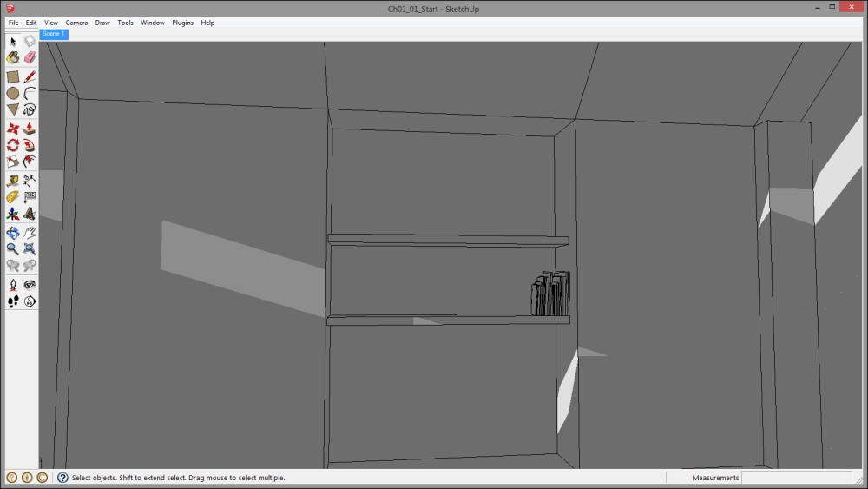
Task: Select the Text label tool
Action: pyautogui.click(x=30, y=197)
